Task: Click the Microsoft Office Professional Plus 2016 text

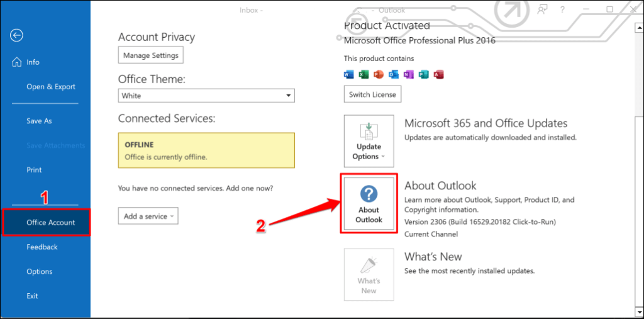Action: 419,41
